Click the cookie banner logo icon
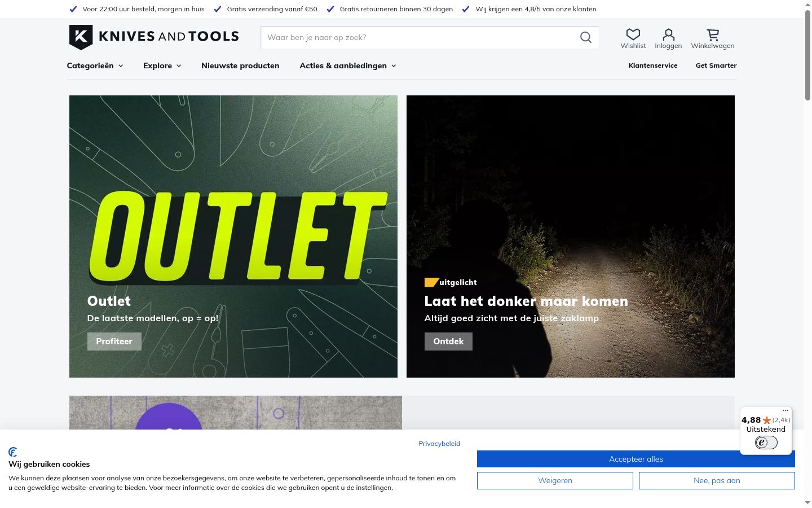 [13, 452]
